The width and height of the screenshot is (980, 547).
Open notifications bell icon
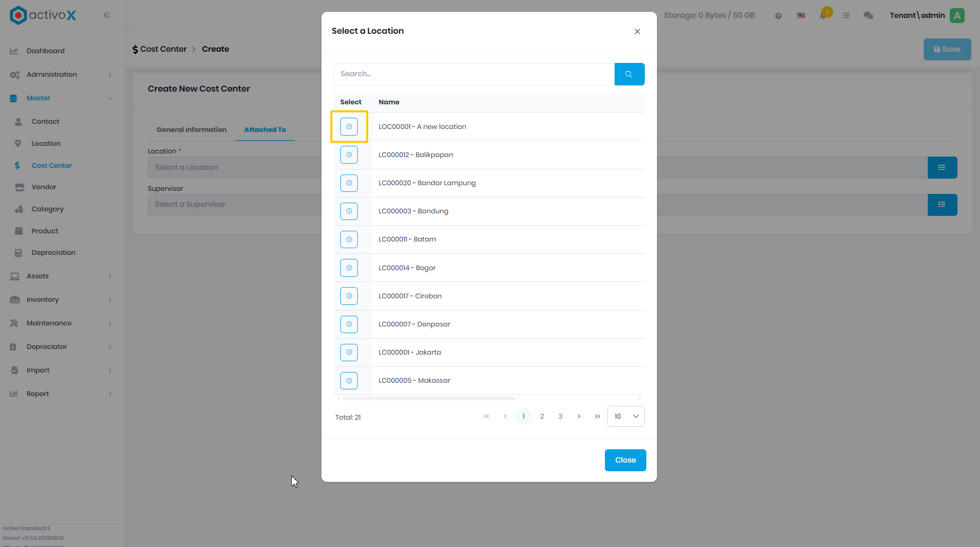823,15
